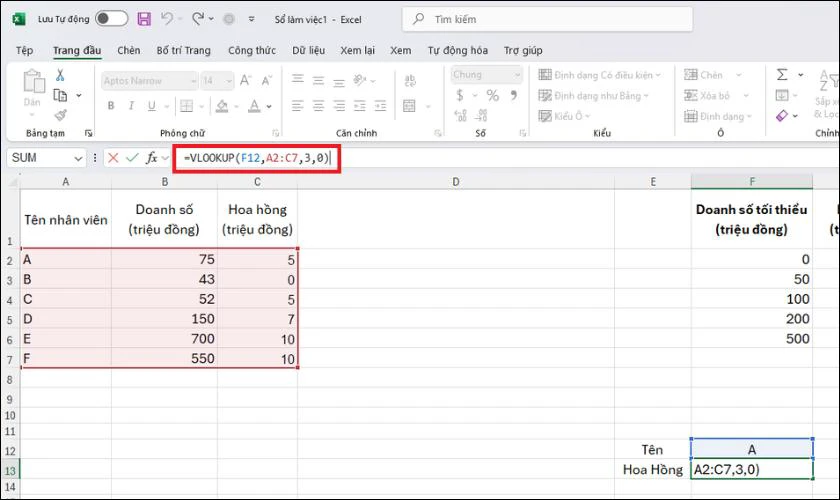Viewport: 840px width, 500px height.
Task: Switch to the Bố trí Trang tab
Action: tap(183, 50)
